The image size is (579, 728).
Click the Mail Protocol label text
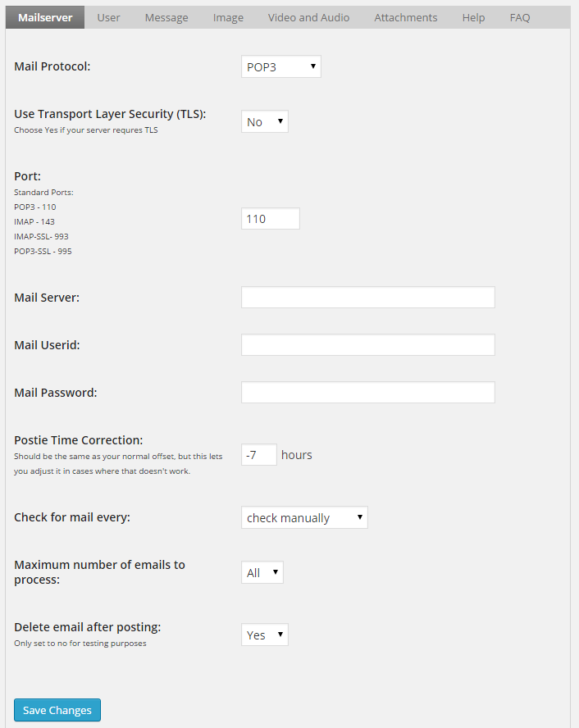pos(52,66)
